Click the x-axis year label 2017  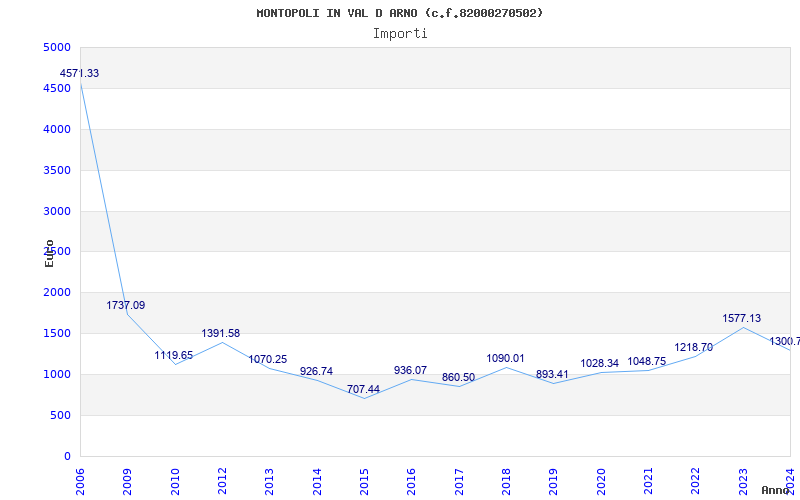[x=459, y=482]
